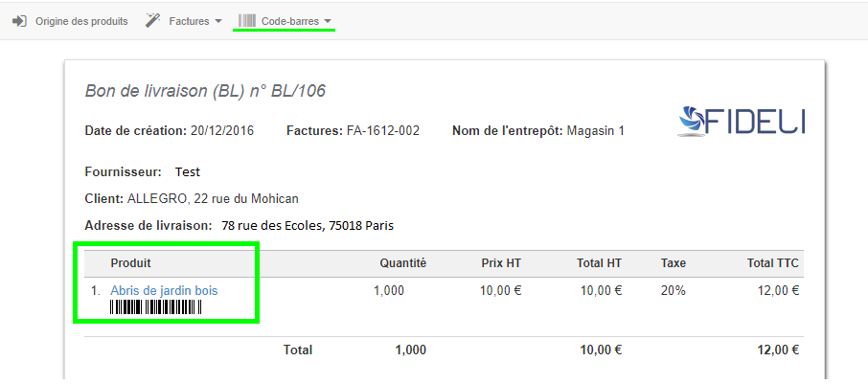Click the barcode image under Abris de jardin bois
Screen dimensions: 868x384
tap(156, 307)
